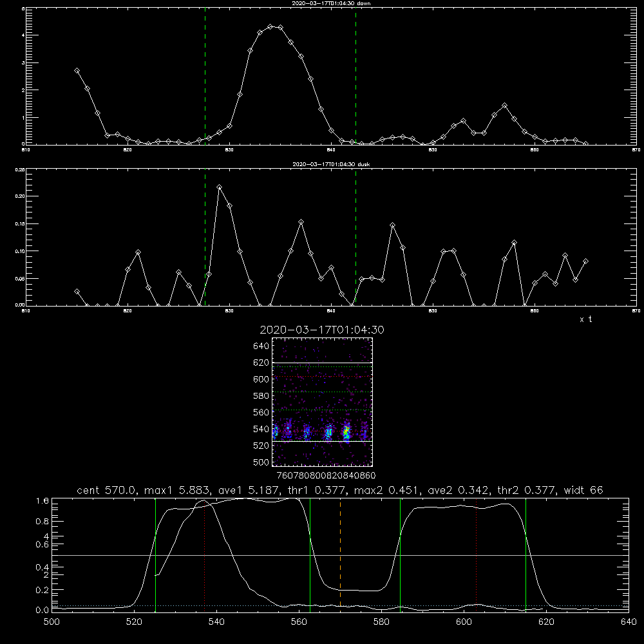644x644 pixels.
Task: Click the right green dashed line in the dawn plot
Action: coord(355,76)
